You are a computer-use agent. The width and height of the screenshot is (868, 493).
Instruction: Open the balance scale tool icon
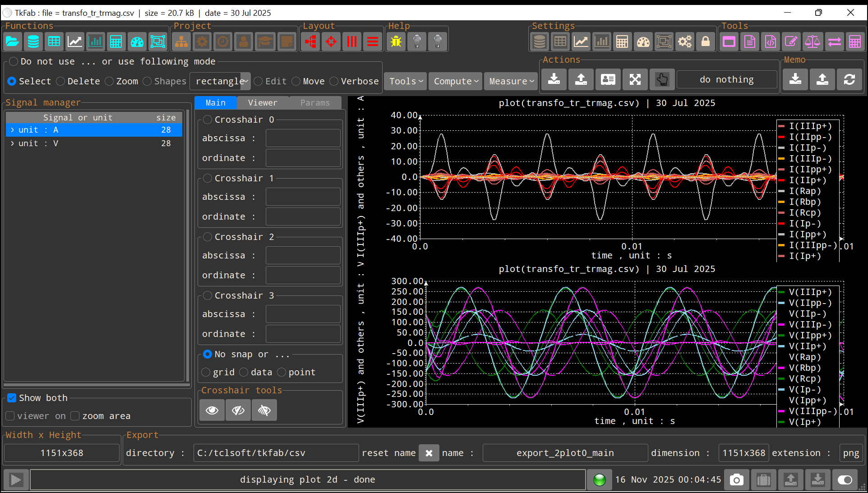click(x=813, y=42)
